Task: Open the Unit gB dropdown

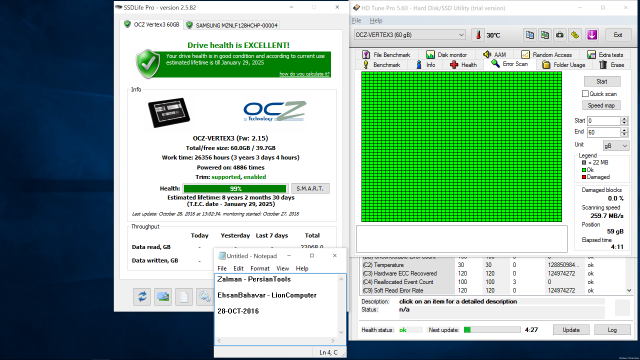Action: click(616, 146)
